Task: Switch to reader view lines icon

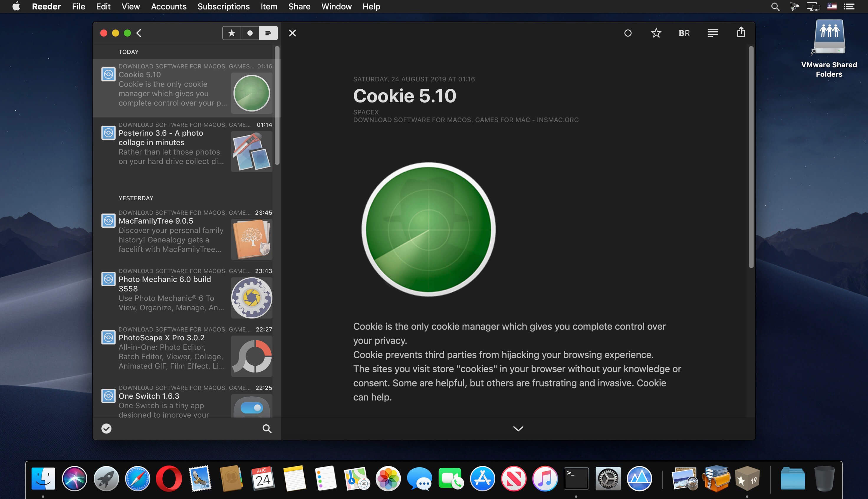Action: coord(713,33)
